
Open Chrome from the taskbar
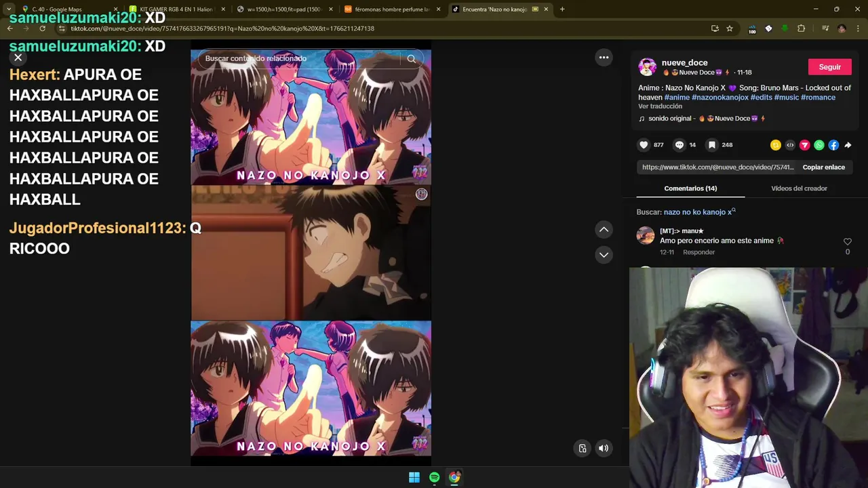454,477
